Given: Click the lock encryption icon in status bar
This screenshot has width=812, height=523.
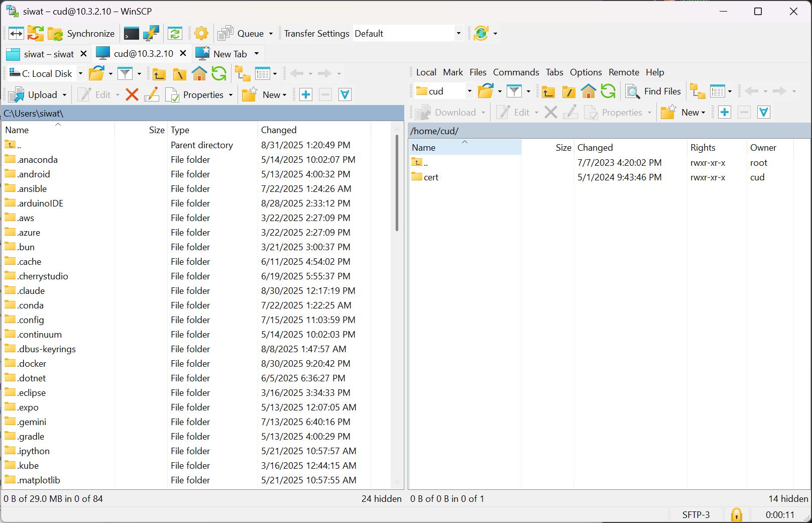Looking at the screenshot, I should tap(737, 514).
